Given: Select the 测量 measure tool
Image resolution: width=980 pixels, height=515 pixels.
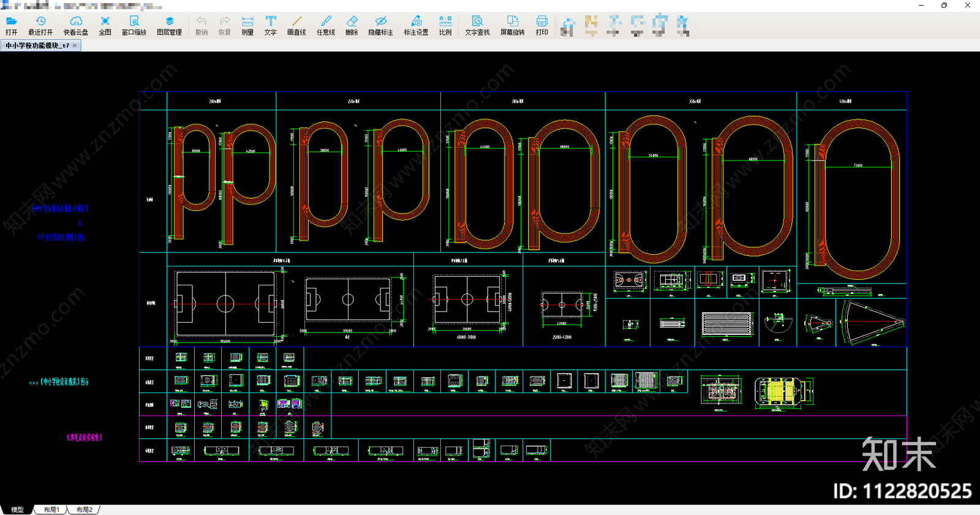Looking at the screenshot, I should coord(247,26).
